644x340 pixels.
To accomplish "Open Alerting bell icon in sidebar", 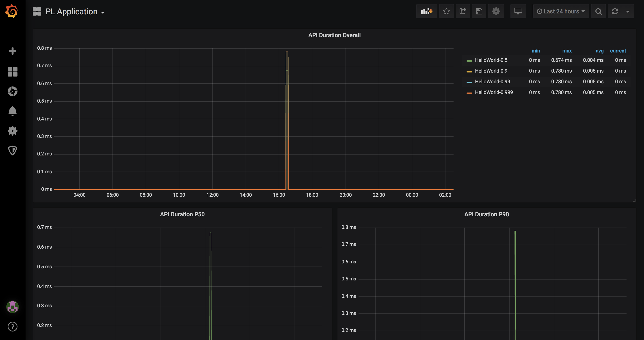I will tap(12, 111).
